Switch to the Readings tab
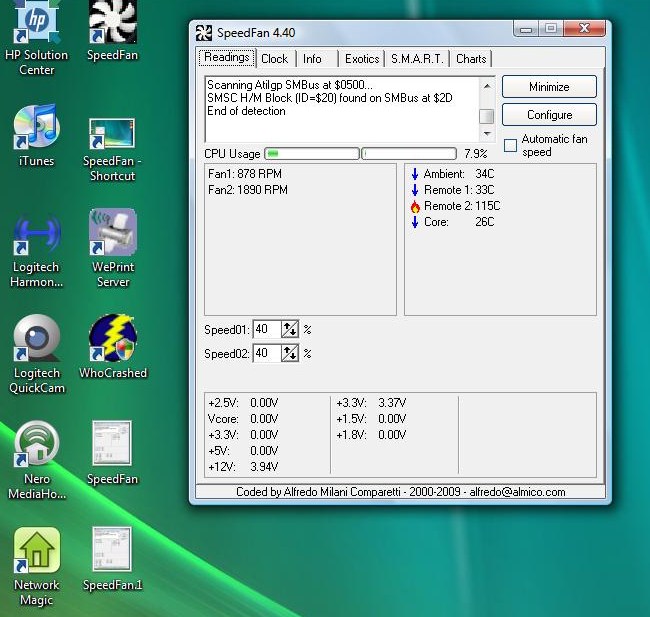The height and width of the screenshot is (617, 650). (227, 57)
